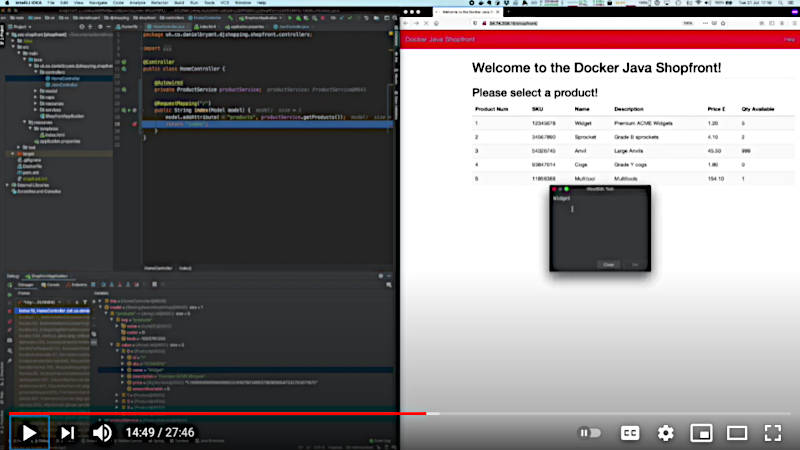The height and width of the screenshot is (450, 800).
Task: Click the browser stop loading X
Action: coord(427,23)
